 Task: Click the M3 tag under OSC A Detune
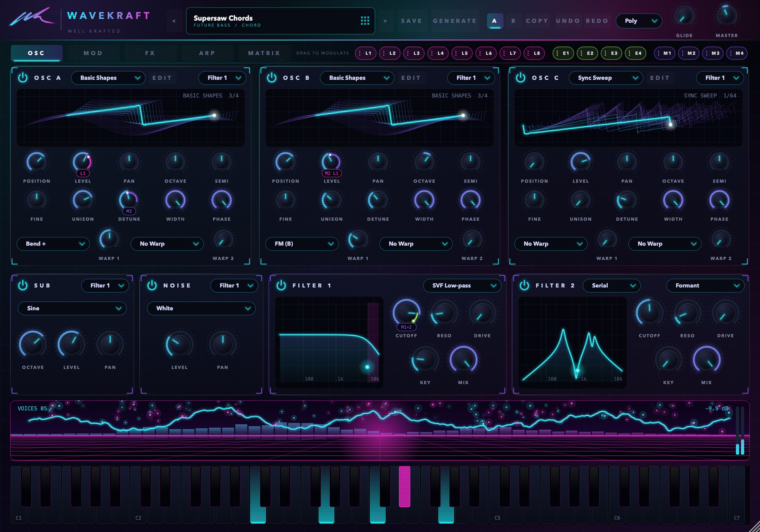tap(129, 211)
